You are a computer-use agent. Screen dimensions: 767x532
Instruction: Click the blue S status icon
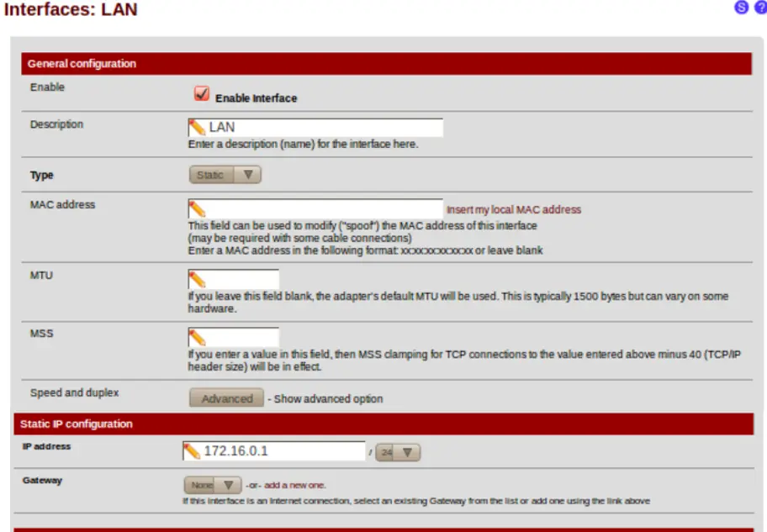[742, 8]
